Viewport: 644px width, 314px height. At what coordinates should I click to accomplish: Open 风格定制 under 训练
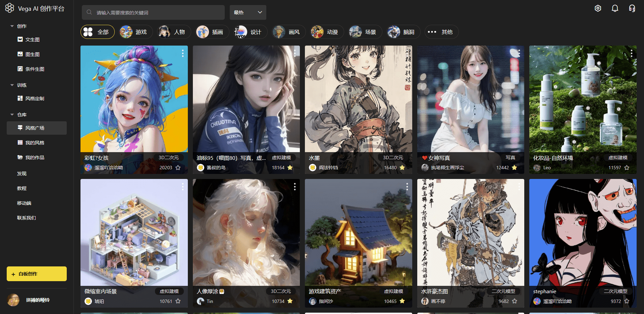(31, 99)
